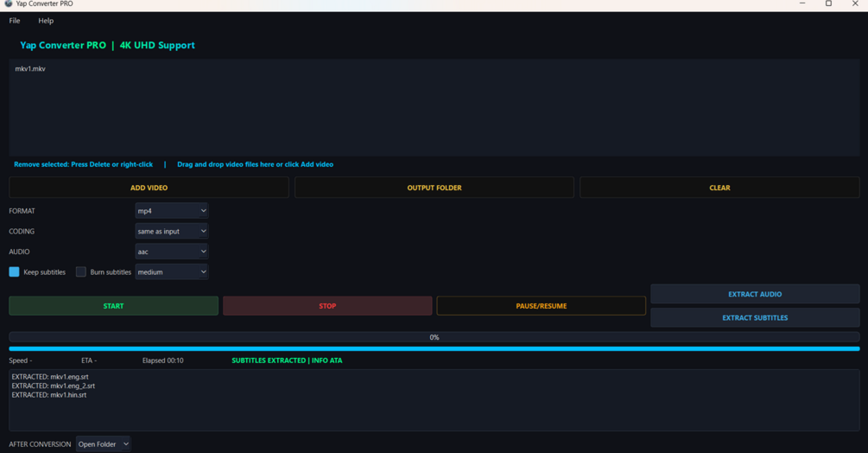Click the AUDIO label
868x453 pixels.
coord(19,252)
